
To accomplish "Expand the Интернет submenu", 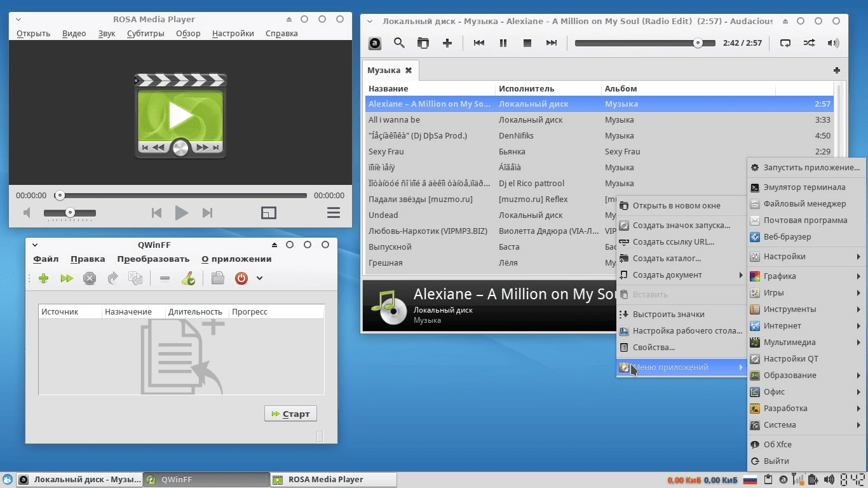I will click(806, 326).
